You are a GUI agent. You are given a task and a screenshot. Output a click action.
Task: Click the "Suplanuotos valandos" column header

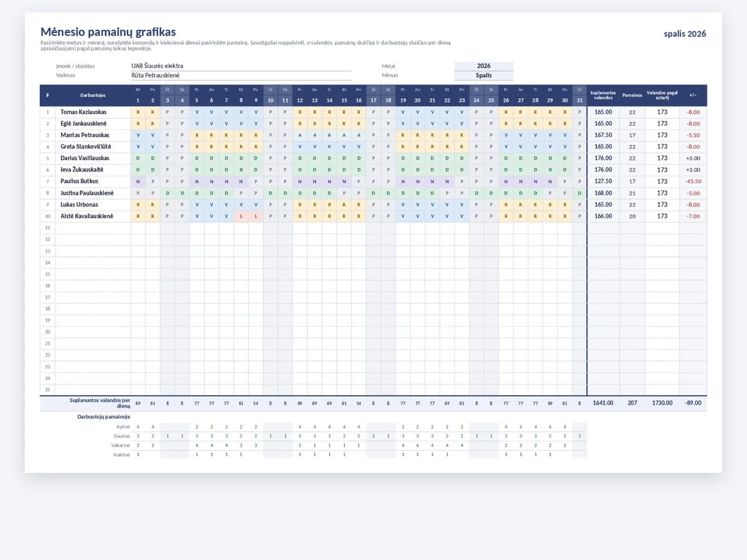(x=603, y=95)
